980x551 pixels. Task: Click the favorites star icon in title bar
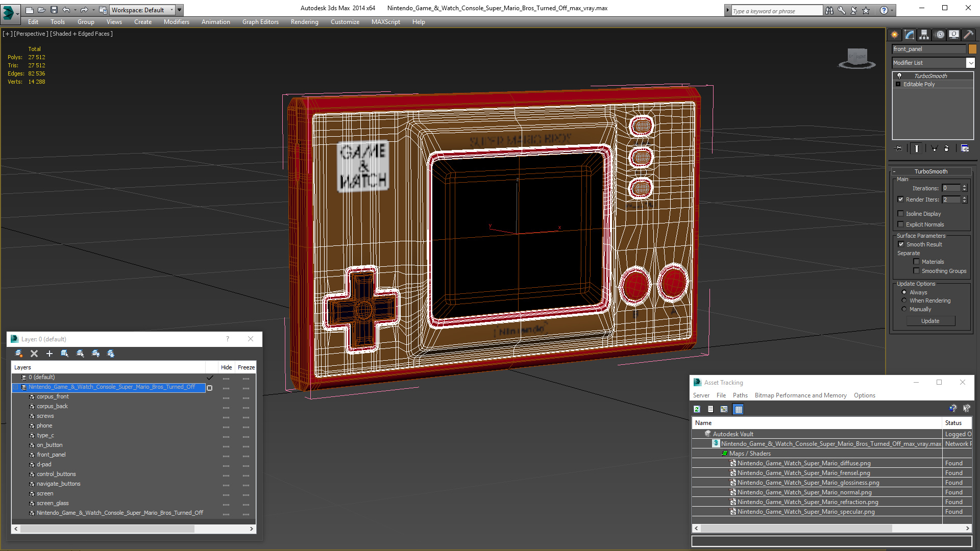pos(866,10)
